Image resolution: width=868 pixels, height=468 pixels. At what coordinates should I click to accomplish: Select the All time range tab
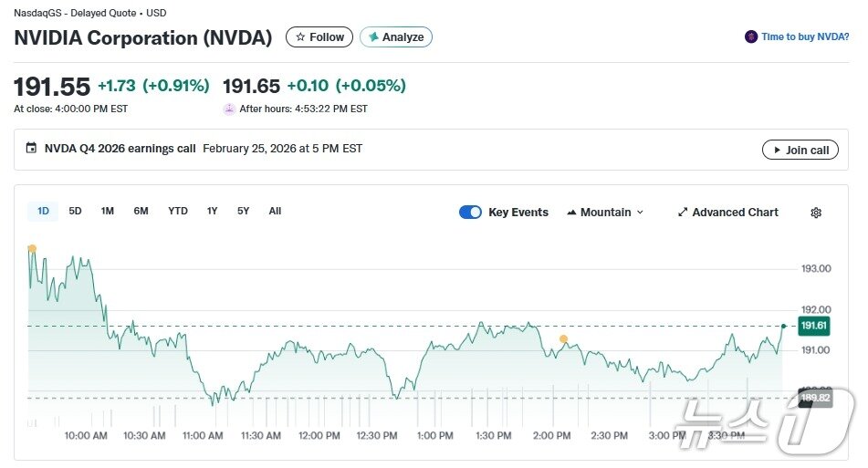[275, 212]
